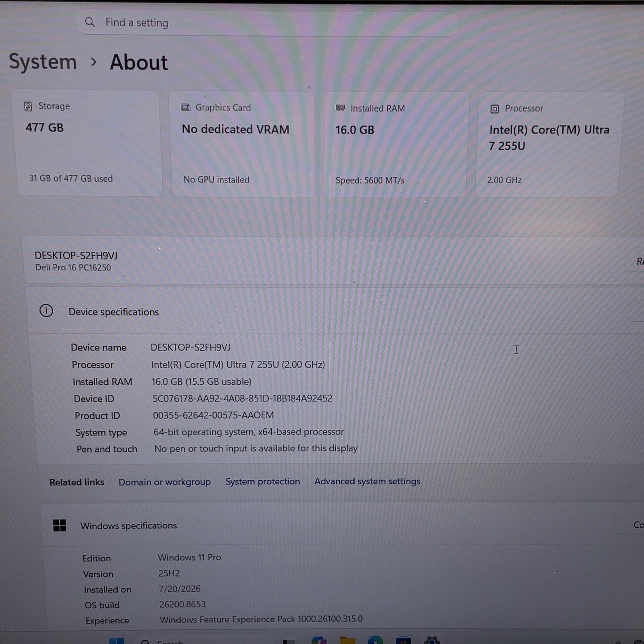644x644 pixels.
Task: Click the 'Device name' label
Action: pyautogui.click(x=99, y=347)
